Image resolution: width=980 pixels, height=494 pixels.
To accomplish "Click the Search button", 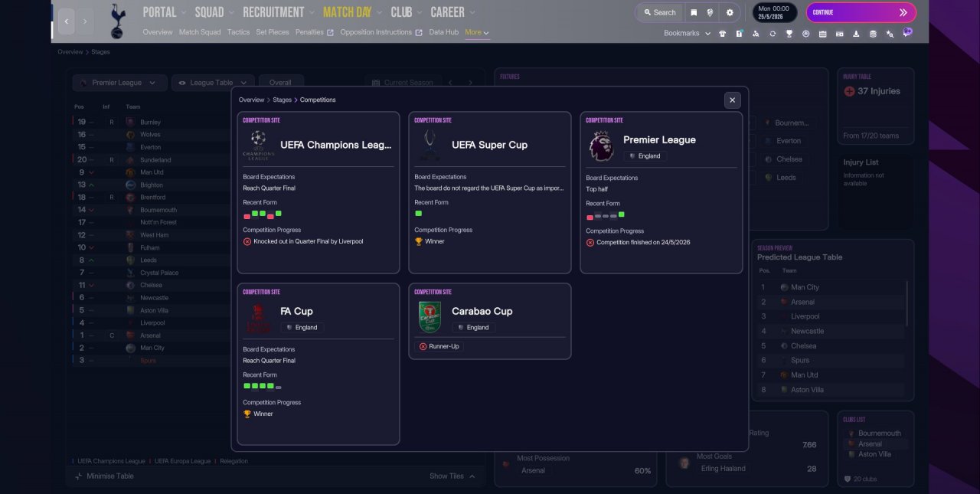I will pos(659,12).
